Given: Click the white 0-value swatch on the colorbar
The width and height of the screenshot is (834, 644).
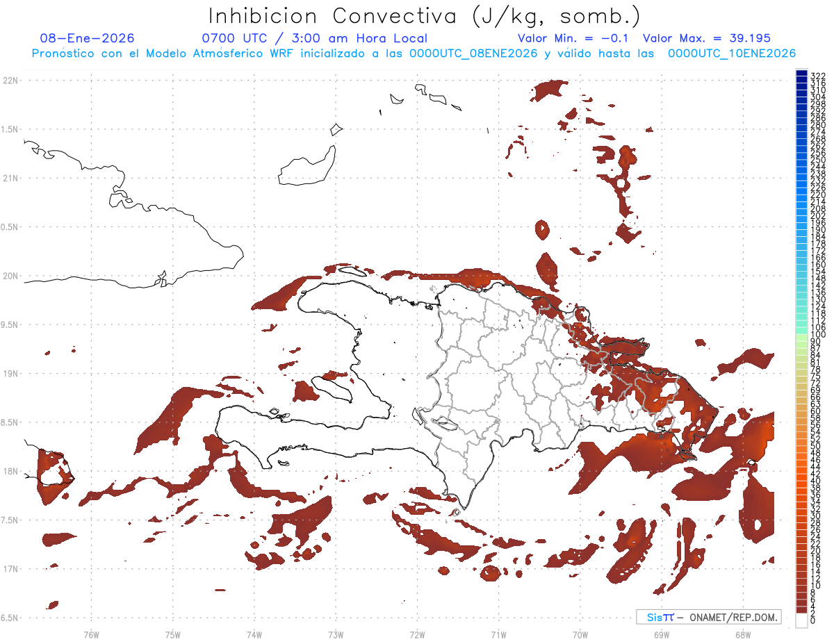Looking at the screenshot, I should coord(801,620).
